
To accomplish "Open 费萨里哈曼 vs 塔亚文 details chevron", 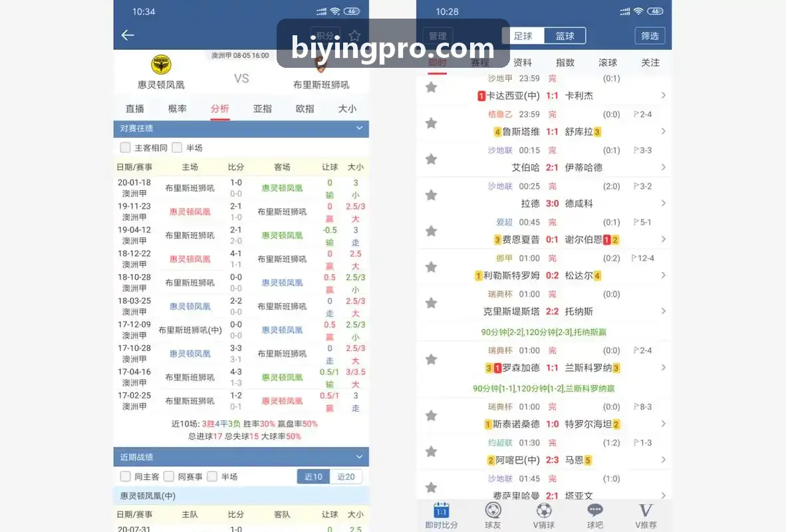I will point(663,495).
